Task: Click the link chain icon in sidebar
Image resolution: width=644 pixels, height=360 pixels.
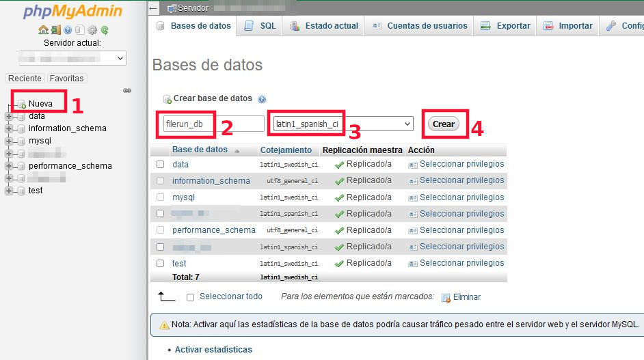Action: tap(126, 90)
